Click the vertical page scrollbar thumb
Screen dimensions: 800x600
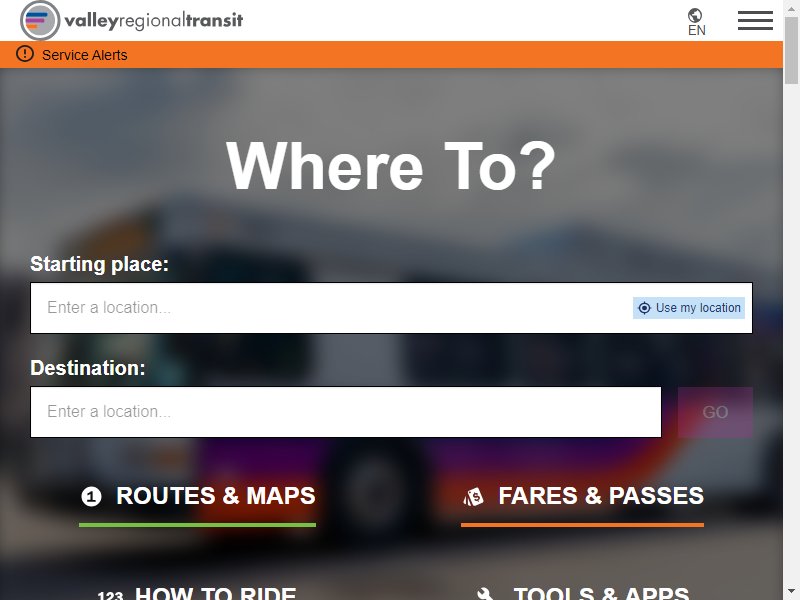click(791, 51)
